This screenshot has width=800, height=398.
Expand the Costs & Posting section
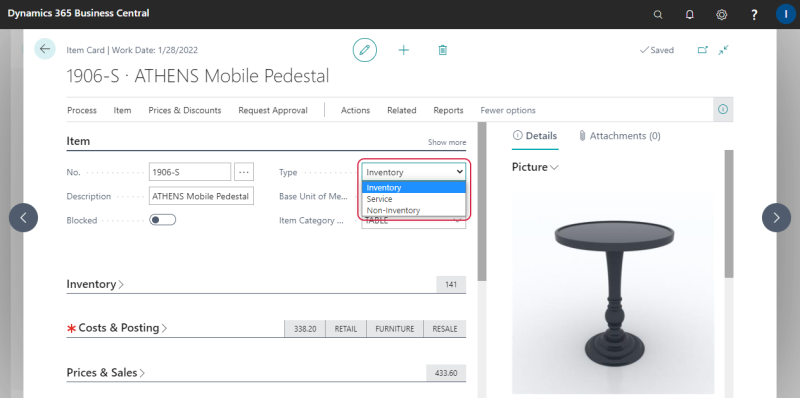(122, 328)
